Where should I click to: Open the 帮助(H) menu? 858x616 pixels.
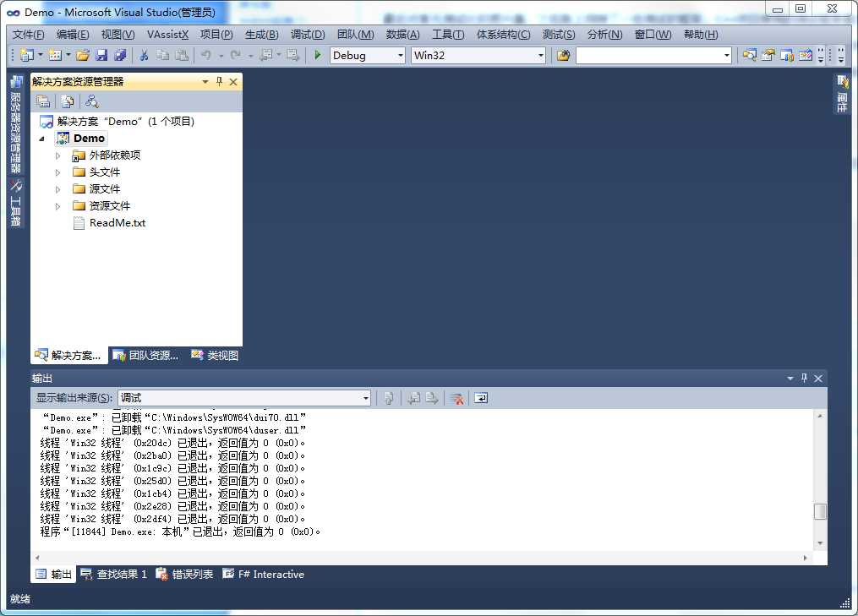pyautogui.click(x=701, y=35)
